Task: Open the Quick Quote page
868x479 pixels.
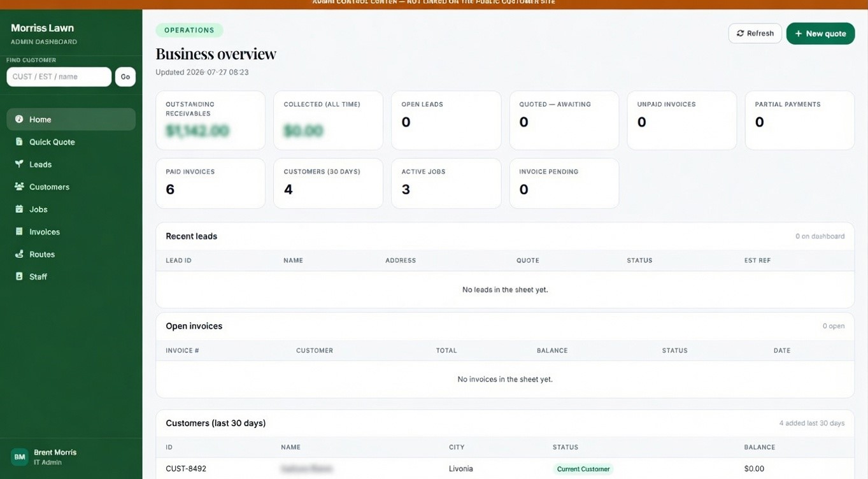Action: coord(71,141)
